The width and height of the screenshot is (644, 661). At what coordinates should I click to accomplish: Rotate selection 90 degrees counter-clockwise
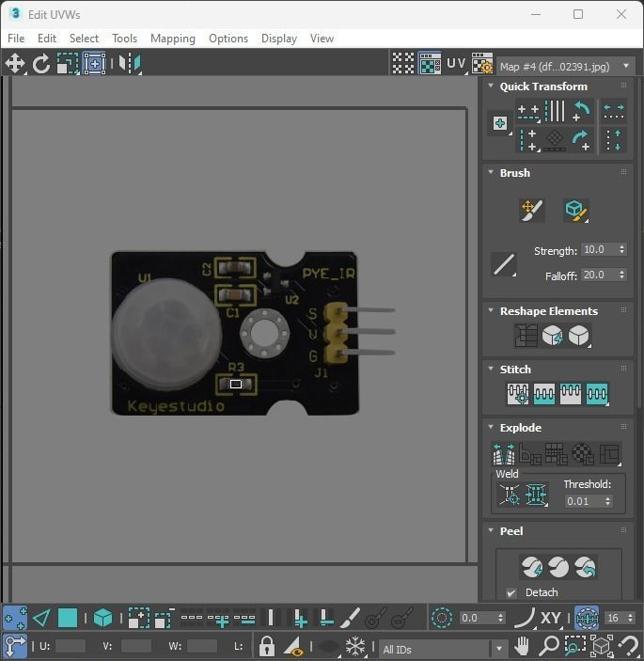[582, 112]
